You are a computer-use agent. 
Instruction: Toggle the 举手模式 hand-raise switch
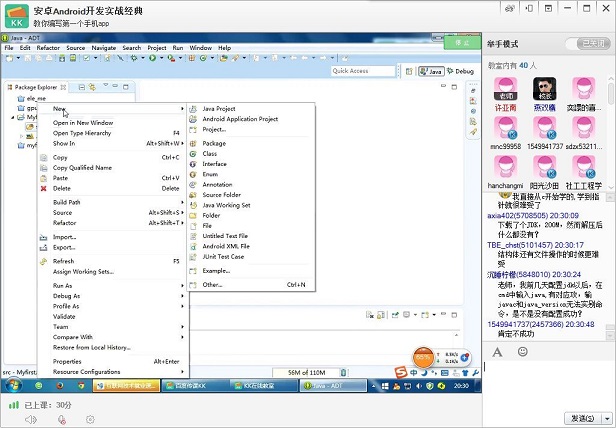(588, 44)
